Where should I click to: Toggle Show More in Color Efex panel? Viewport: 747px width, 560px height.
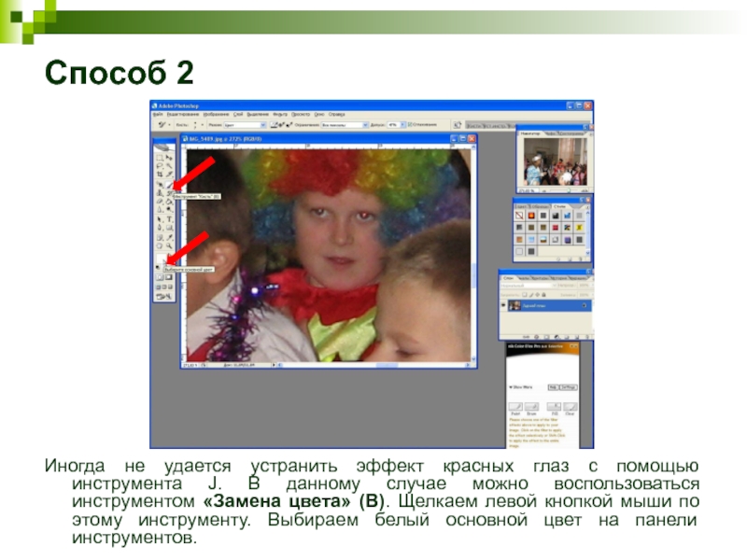(521, 385)
